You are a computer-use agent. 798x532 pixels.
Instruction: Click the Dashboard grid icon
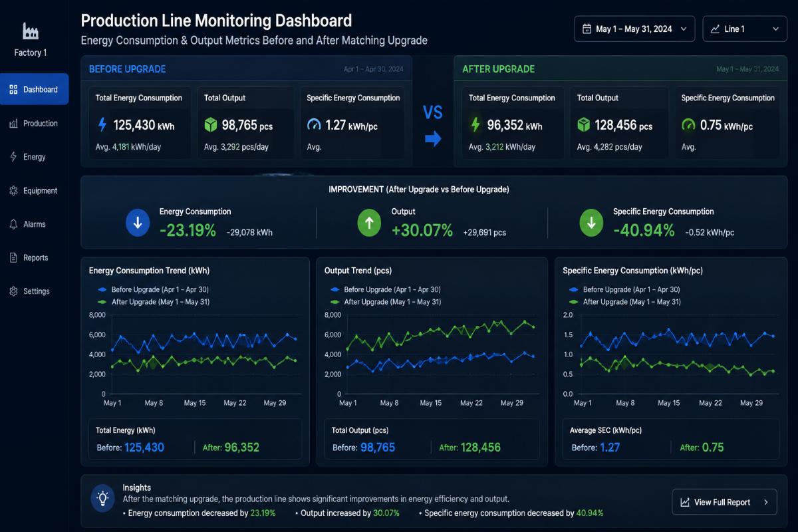(13, 89)
